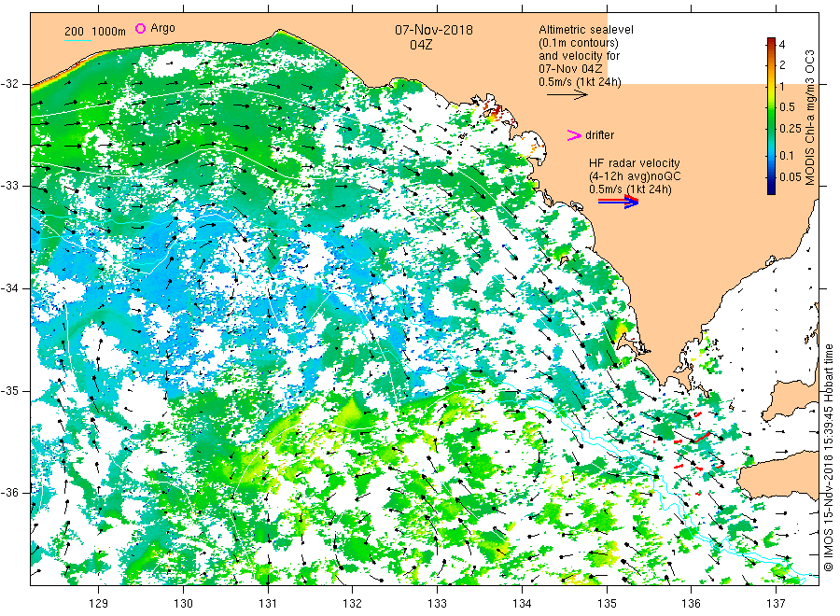The width and height of the screenshot is (840, 616).
Task: Click the '(0.1m contours)' legend line
Action: coord(579,43)
